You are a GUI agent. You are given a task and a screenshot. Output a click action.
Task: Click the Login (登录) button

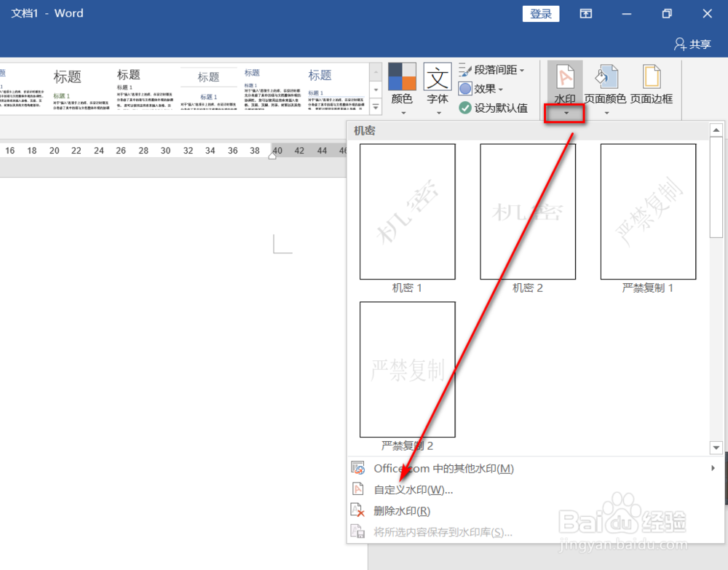541,13
